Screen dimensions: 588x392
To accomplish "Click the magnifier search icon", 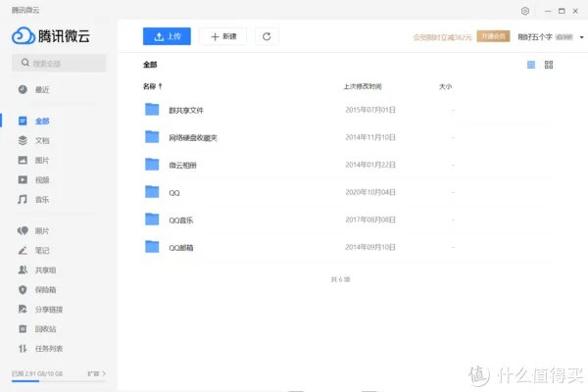I will tap(25, 63).
